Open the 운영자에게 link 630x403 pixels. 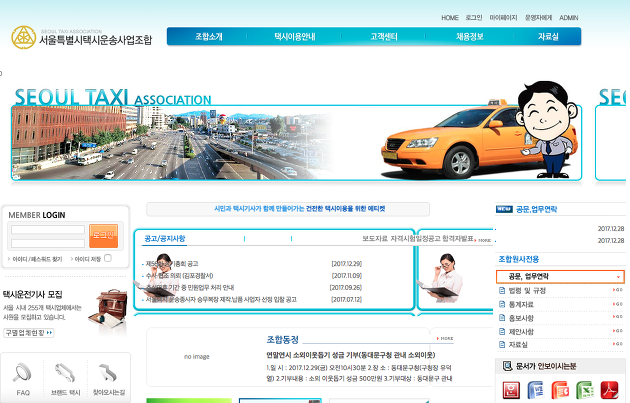[x=538, y=18]
